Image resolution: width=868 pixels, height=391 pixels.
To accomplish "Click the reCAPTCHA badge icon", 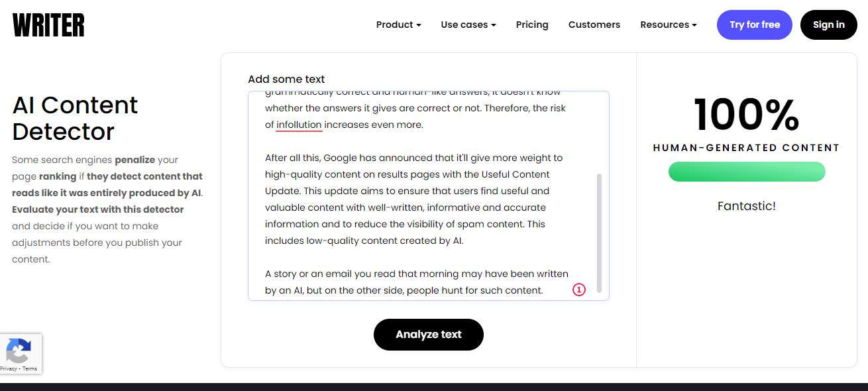I will pyautogui.click(x=19, y=350).
